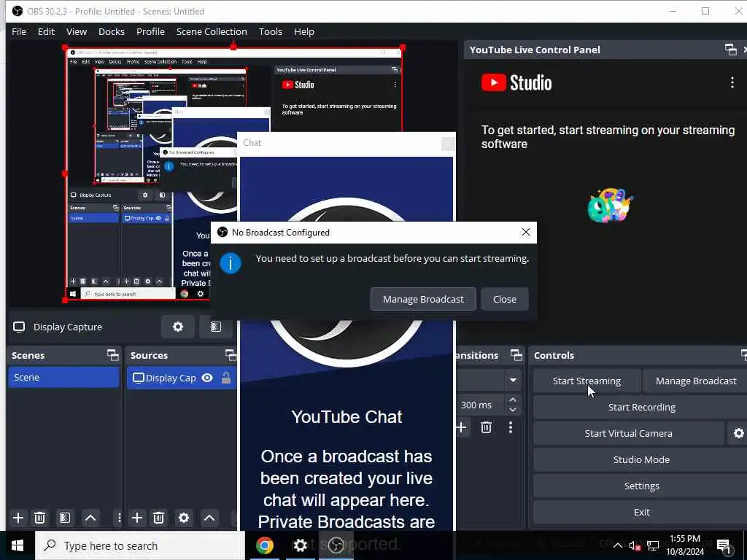Enable Studio Mode
The image size is (747, 560).
click(x=641, y=459)
